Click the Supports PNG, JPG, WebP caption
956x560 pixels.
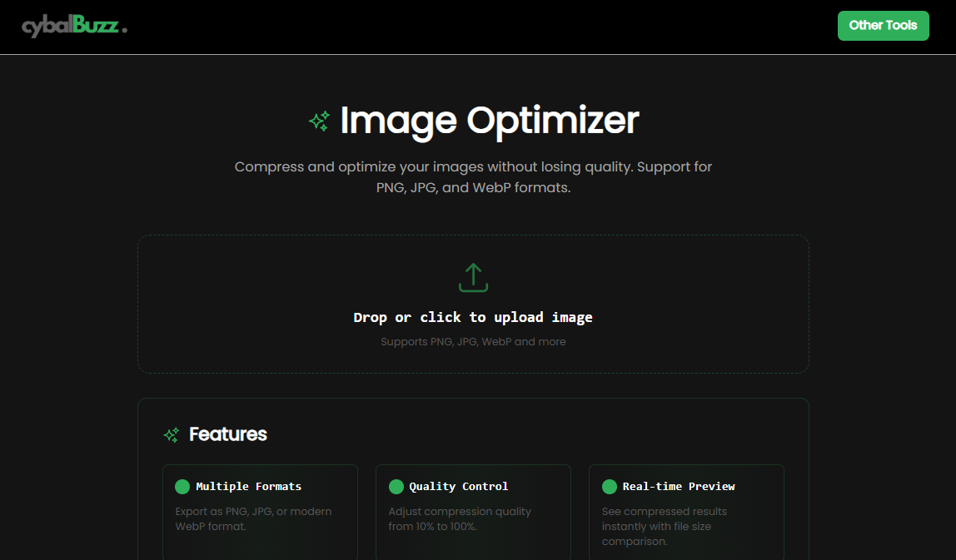click(x=473, y=341)
